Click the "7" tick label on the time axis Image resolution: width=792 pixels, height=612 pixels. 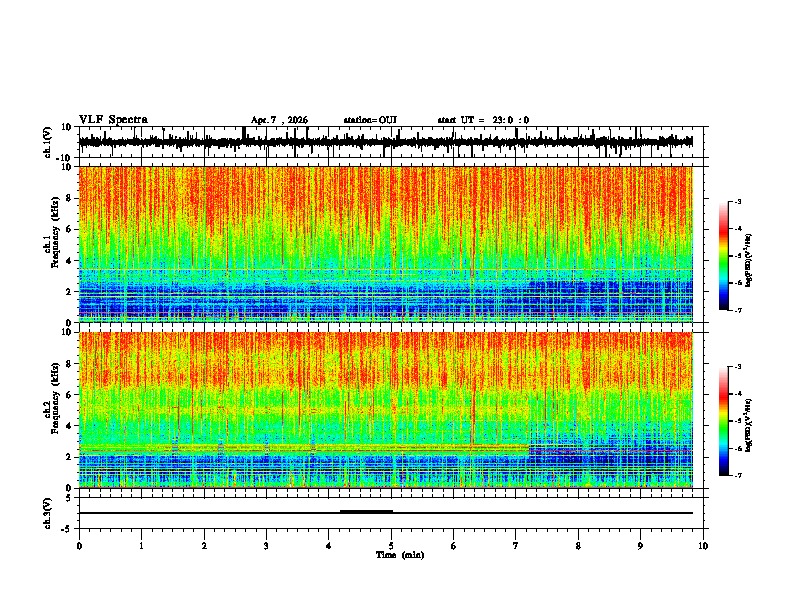[x=516, y=546]
